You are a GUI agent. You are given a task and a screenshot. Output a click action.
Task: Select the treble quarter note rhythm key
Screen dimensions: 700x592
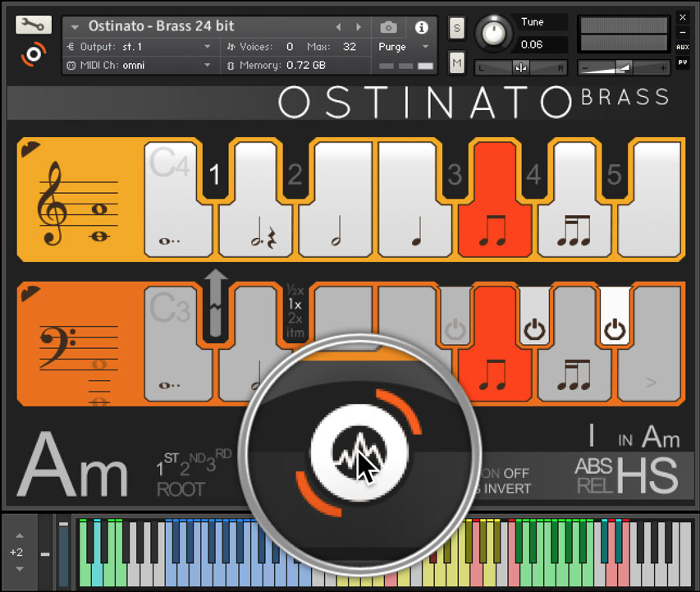pyautogui.click(x=414, y=200)
